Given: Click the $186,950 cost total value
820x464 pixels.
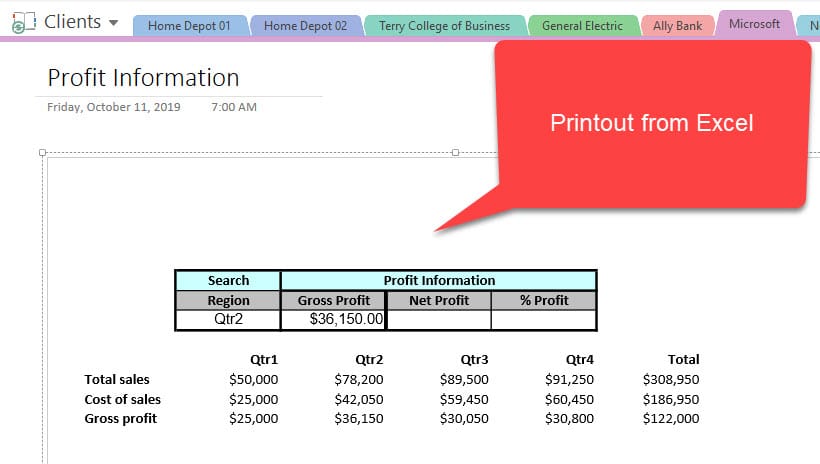Looking at the screenshot, I should 671,399.
